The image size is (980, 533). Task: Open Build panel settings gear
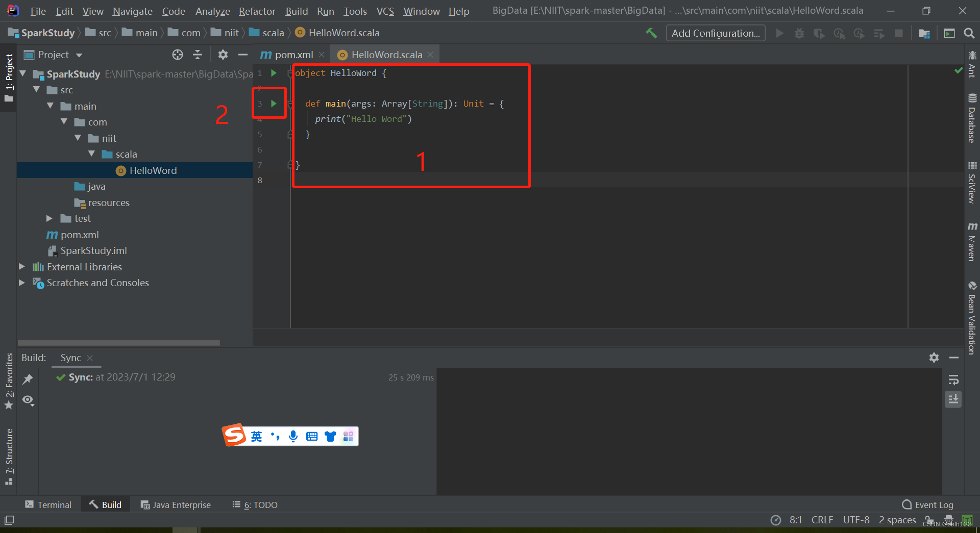click(934, 358)
